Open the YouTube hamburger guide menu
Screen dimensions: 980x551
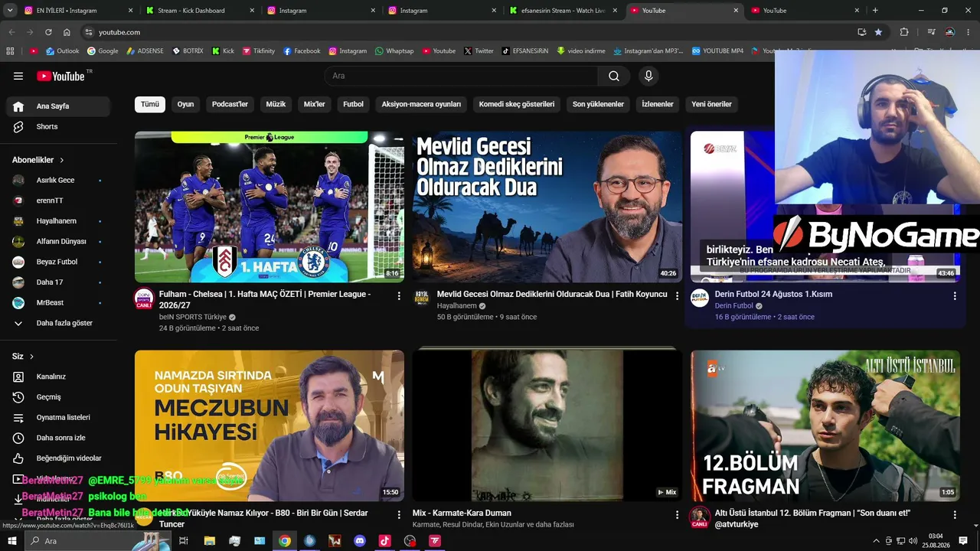[x=18, y=76]
